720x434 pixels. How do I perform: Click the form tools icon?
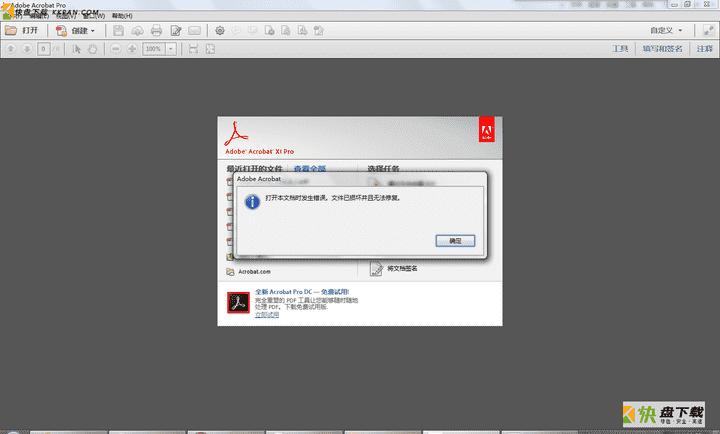(x=319, y=31)
